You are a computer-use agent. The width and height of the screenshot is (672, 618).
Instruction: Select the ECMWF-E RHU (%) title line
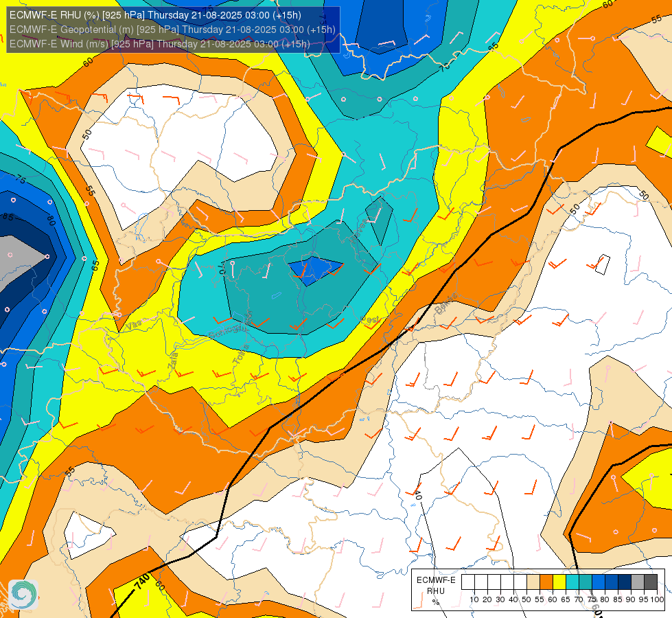coord(155,15)
